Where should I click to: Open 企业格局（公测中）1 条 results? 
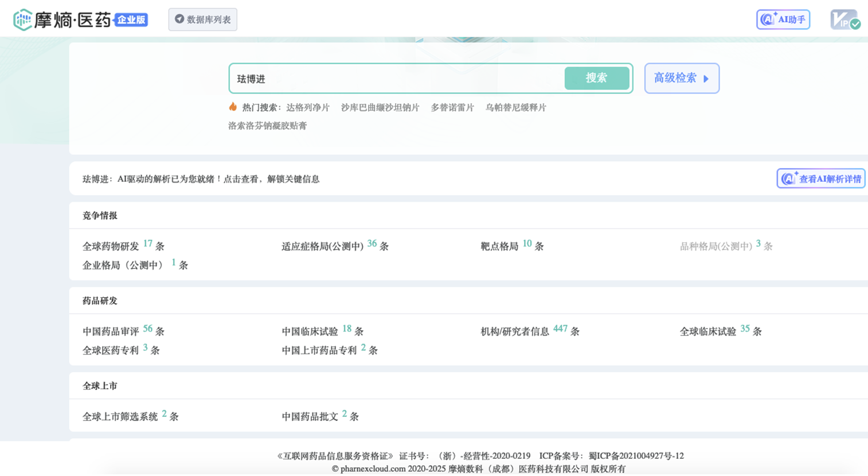[x=135, y=264]
